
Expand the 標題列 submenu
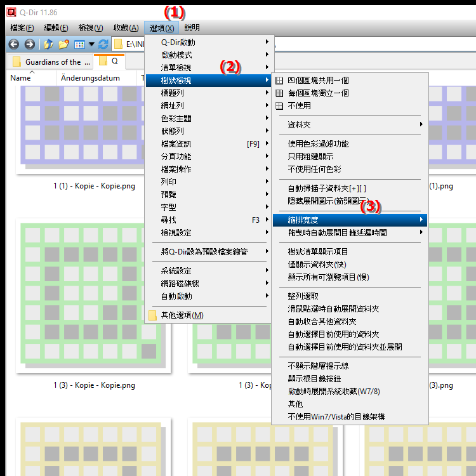point(209,93)
